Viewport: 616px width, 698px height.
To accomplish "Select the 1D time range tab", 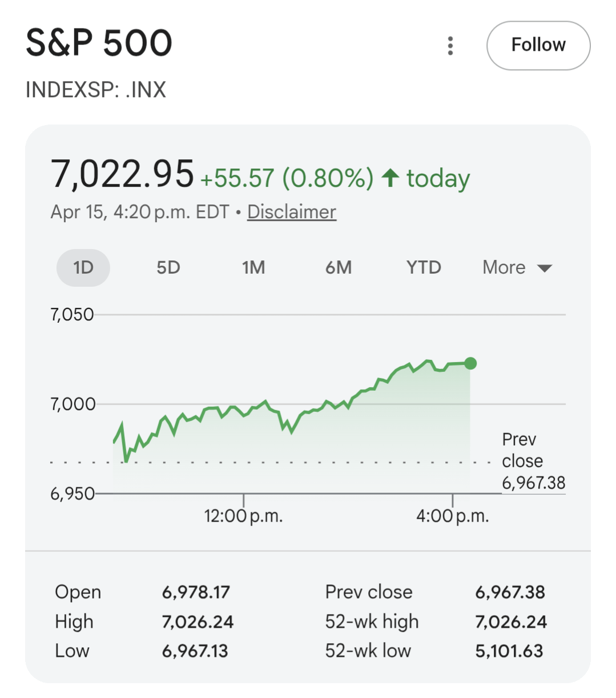I will point(83,267).
